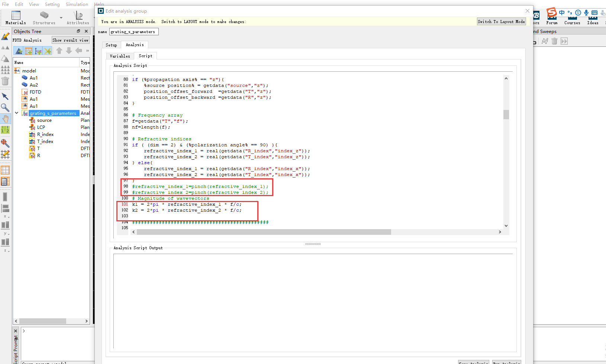Click script editor horizontal scrollbar

coord(264,232)
